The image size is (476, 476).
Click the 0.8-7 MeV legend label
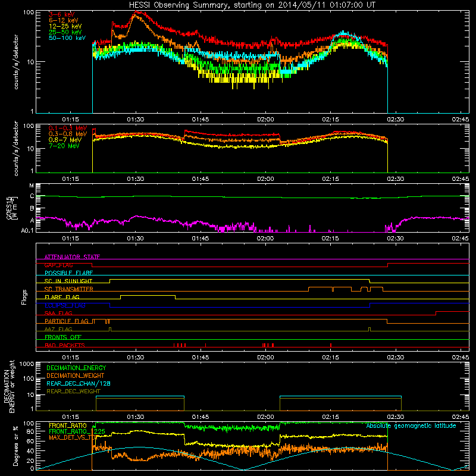(65, 140)
